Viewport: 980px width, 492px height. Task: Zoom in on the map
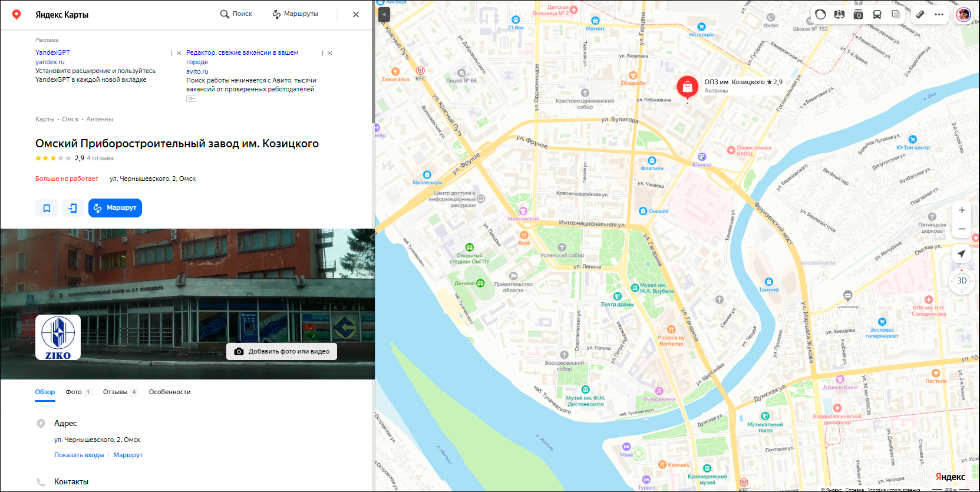click(962, 210)
